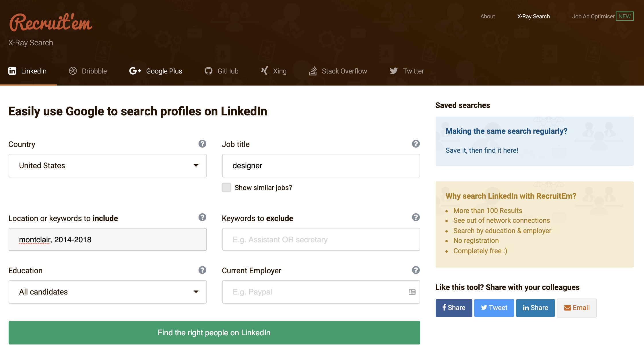Toggle the Show similar jobs checkbox
Screen dimensions: 644x364
coord(226,187)
